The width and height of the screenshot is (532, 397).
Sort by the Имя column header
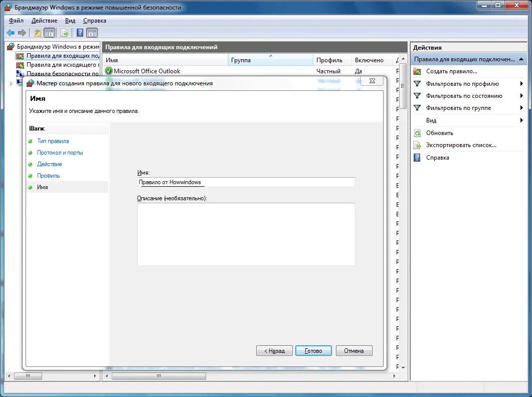(165, 60)
